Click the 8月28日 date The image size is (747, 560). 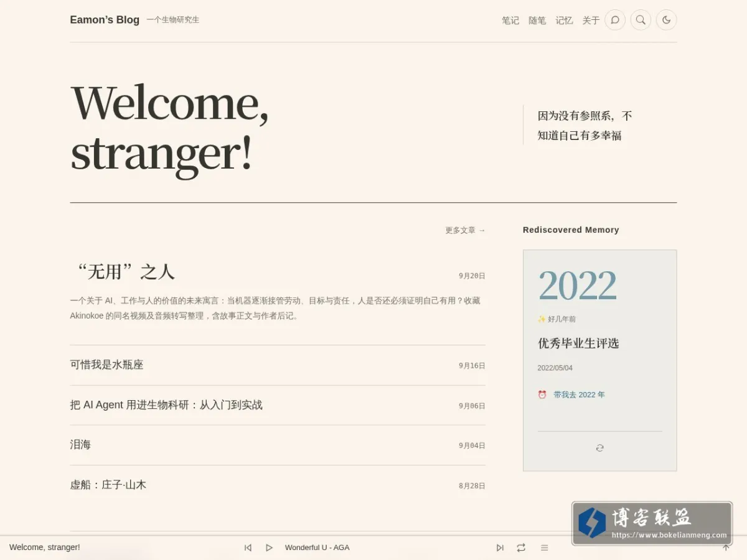pos(472,486)
